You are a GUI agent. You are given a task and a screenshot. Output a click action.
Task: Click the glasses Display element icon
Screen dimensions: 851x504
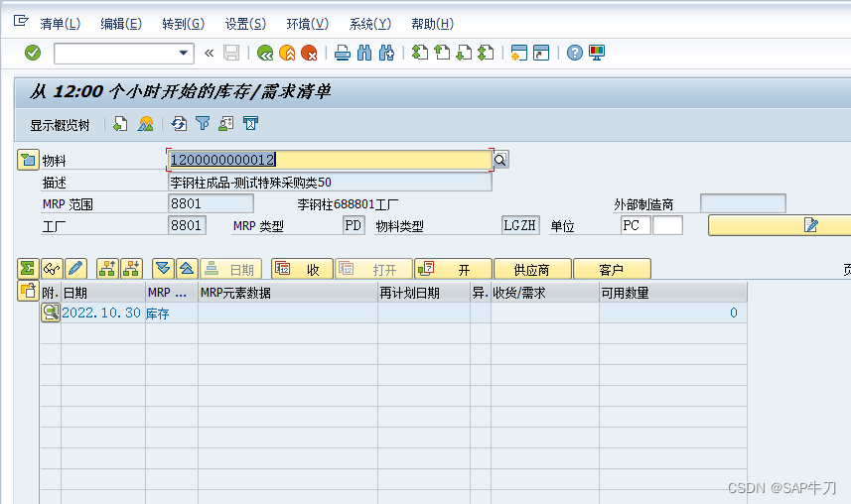click(x=52, y=269)
